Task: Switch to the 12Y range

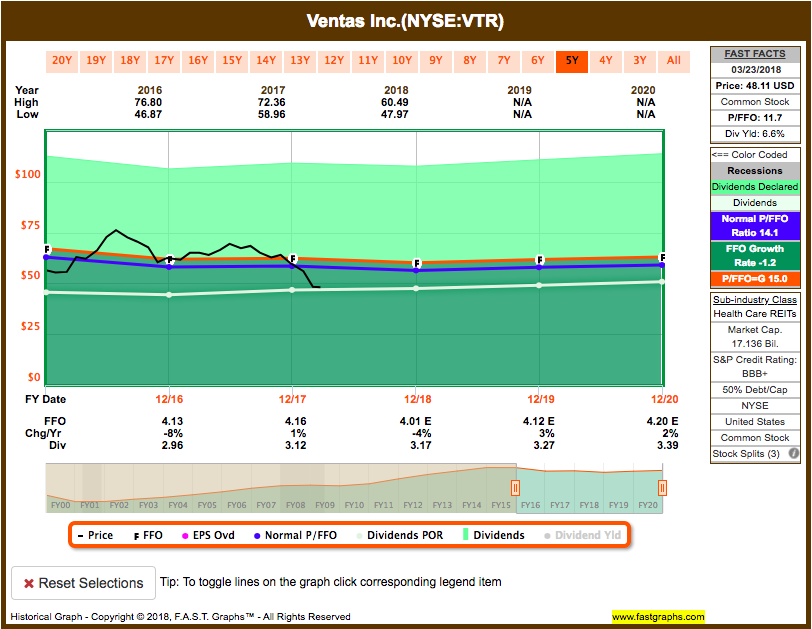Action: pyautogui.click(x=334, y=61)
